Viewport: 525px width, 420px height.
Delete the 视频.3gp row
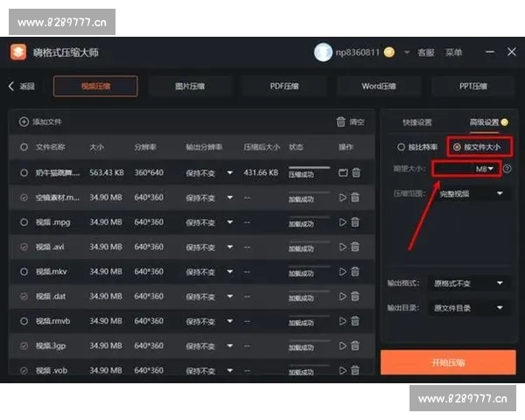[355, 346]
